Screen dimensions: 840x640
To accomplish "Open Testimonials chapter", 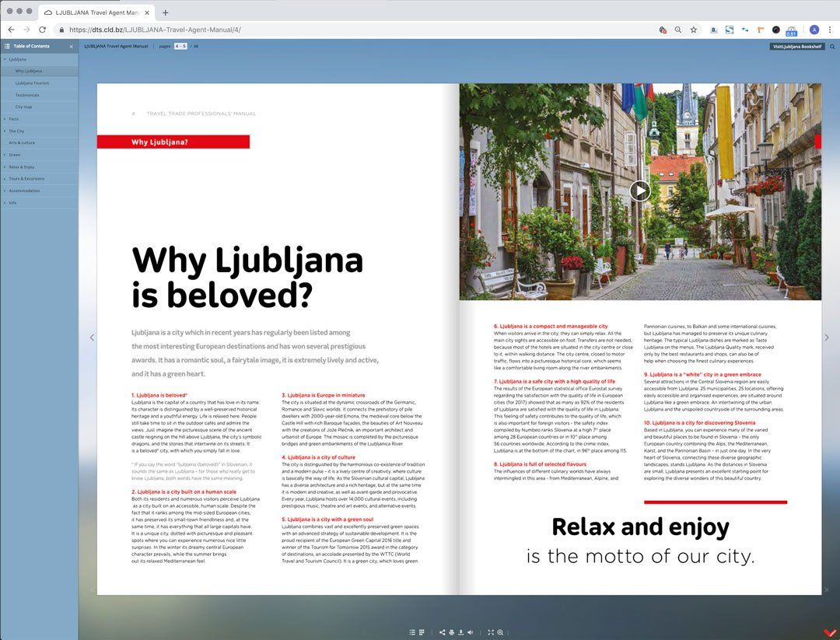I will (27, 96).
